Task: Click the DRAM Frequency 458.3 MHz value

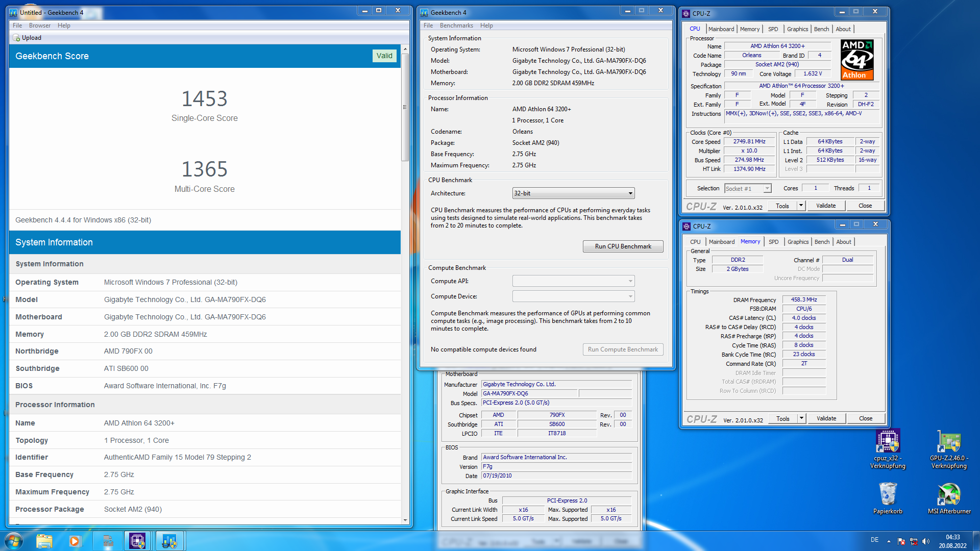Action: point(804,300)
